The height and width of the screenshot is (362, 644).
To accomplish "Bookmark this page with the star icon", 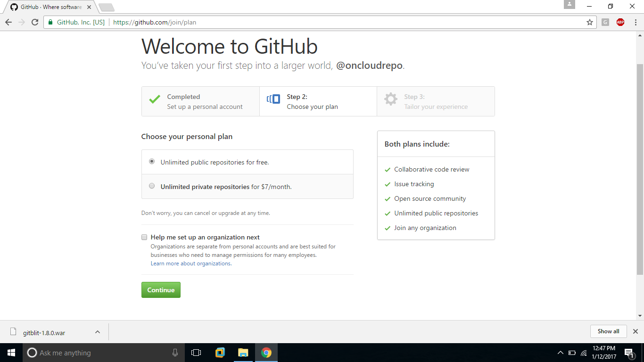I will [590, 22].
